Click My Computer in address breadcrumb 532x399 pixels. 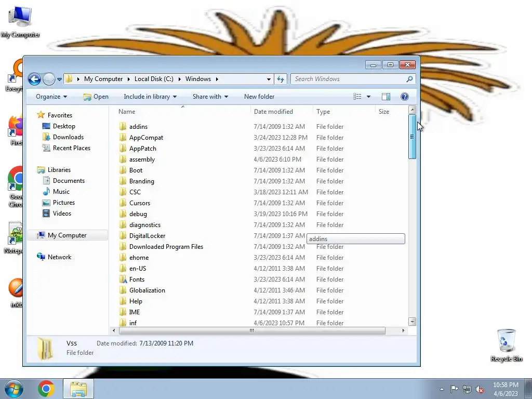click(103, 79)
